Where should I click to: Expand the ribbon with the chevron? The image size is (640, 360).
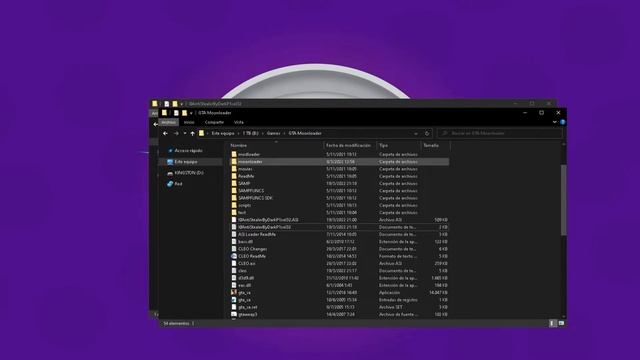(554, 122)
